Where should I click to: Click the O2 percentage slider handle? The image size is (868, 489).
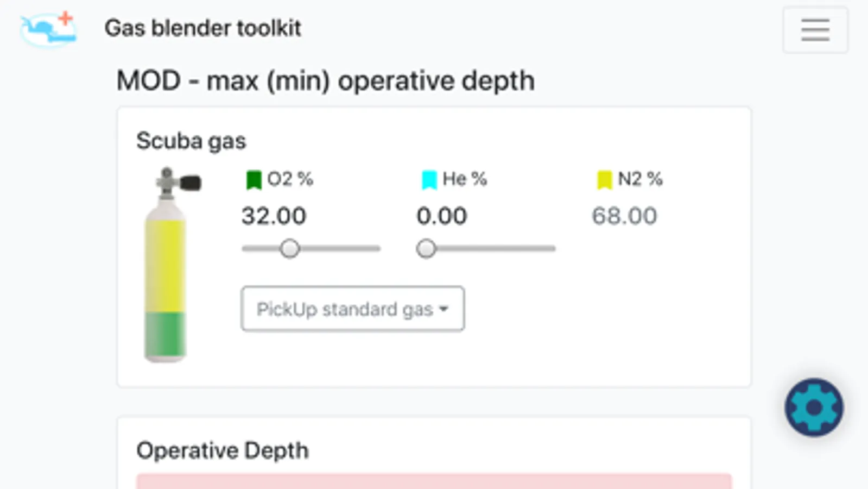[x=290, y=249]
